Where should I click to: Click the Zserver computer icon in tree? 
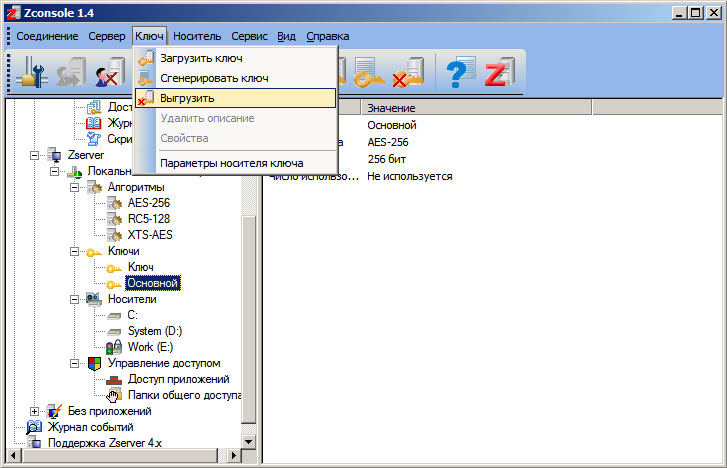click(x=54, y=155)
